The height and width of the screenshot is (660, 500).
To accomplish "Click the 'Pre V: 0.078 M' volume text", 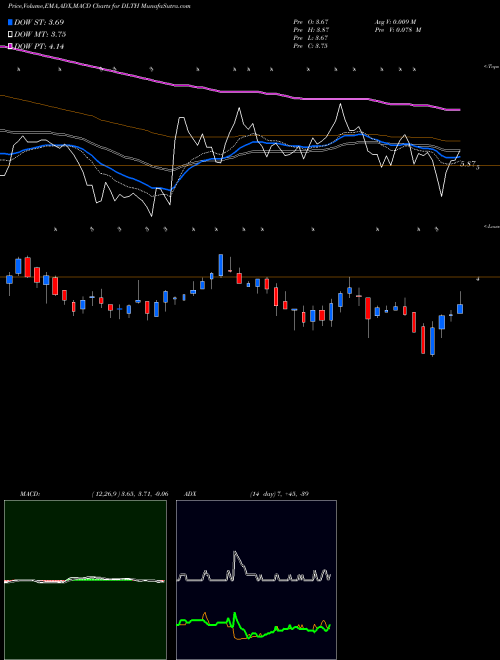I will tap(398, 30).
